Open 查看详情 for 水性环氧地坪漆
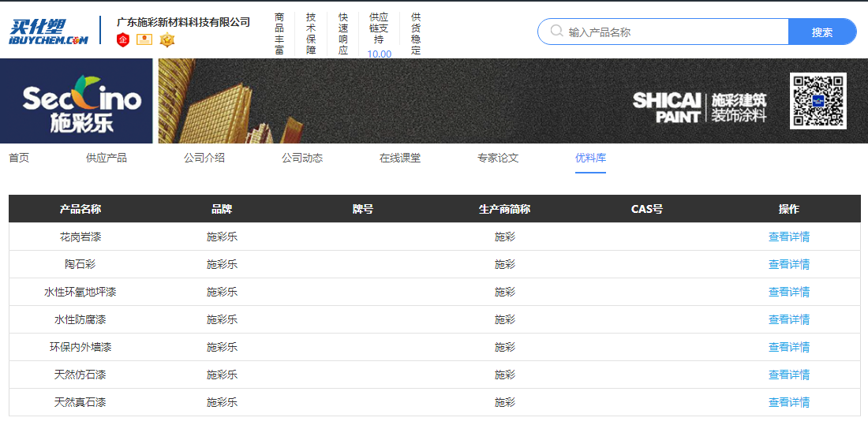 (x=789, y=293)
